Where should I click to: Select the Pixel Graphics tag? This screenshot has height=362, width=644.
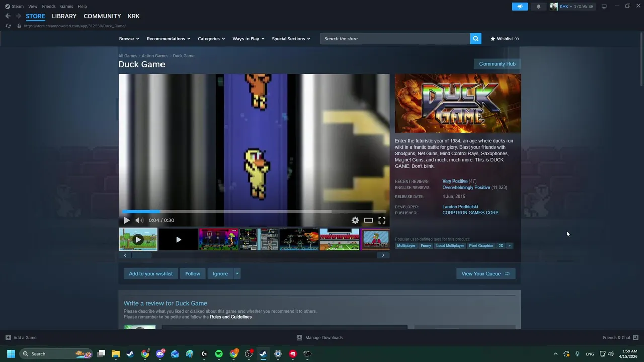(x=481, y=246)
